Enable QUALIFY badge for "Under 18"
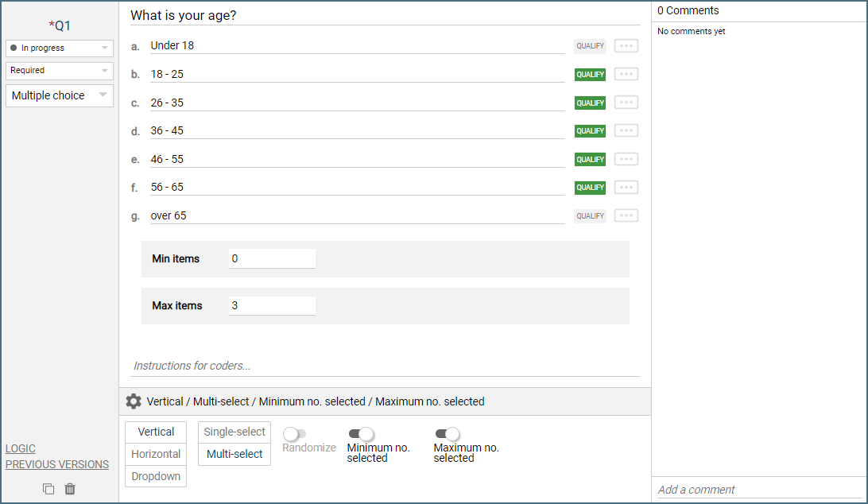This screenshot has width=868, height=504. click(x=590, y=46)
